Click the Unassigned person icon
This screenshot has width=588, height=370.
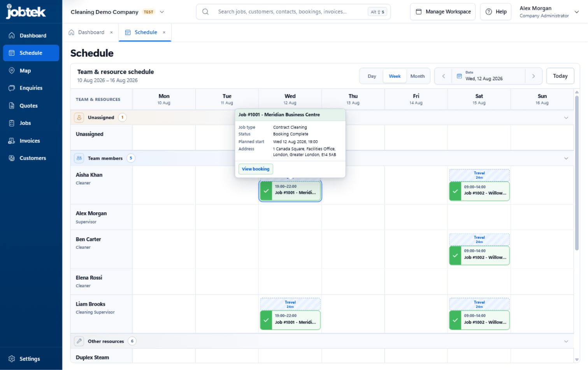tap(79, 117)
